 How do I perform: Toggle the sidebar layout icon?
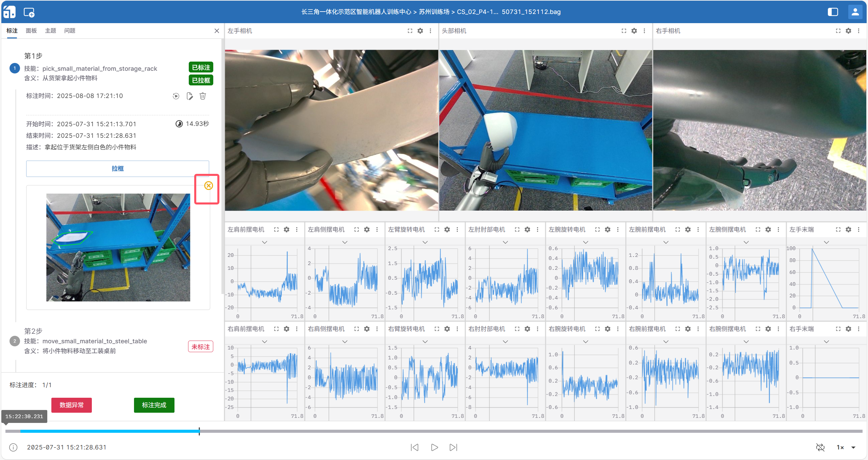(x=833, y=12)
